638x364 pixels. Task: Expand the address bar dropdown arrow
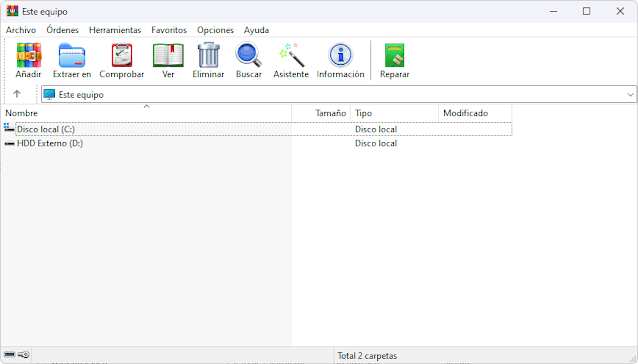[630, 95]
